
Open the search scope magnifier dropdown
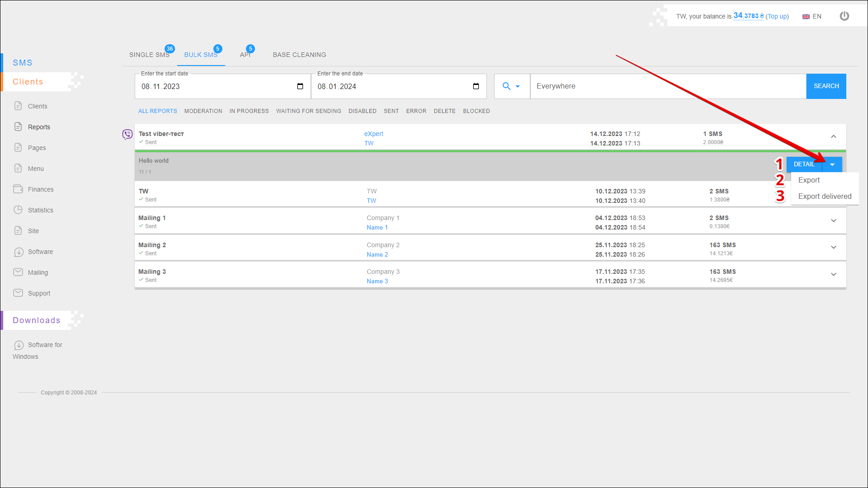(511, 86)
